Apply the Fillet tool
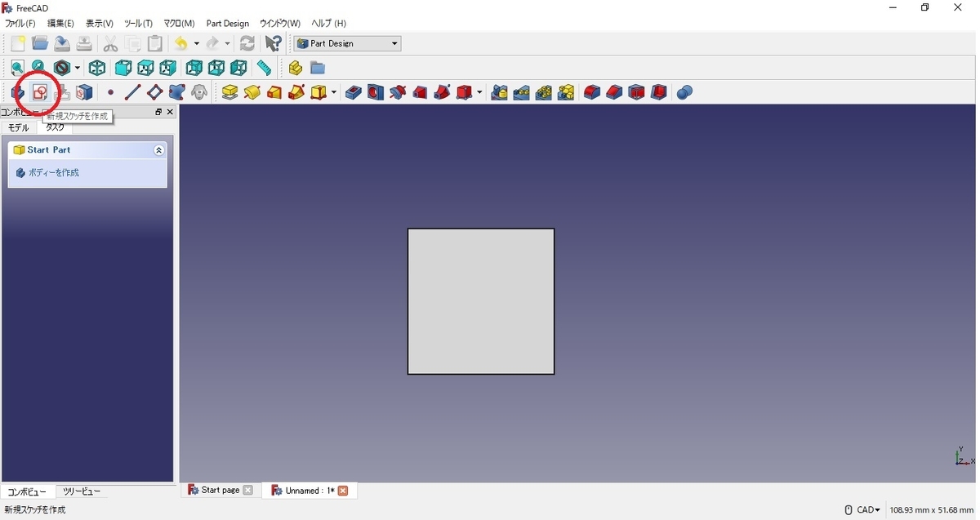 pyautogui.click(x=592, y=92)
